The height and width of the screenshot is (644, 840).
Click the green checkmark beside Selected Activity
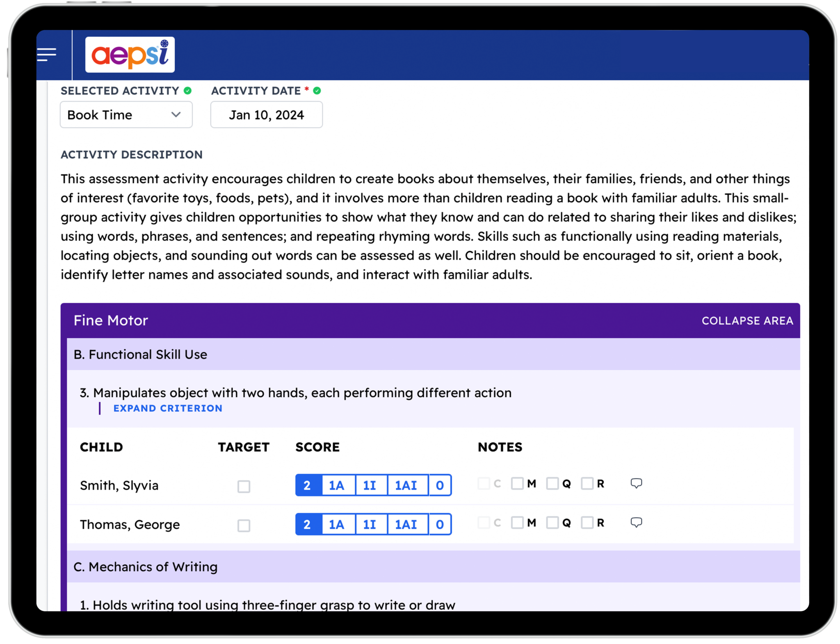pos(187,91)
